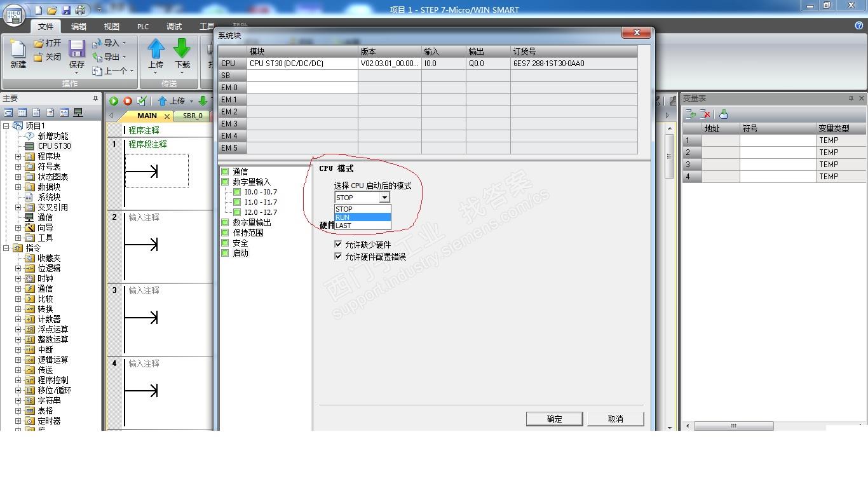Viewport: 868px width, 488px height.
Task: Click the quick-access new document icon
Action: point(38,10)
